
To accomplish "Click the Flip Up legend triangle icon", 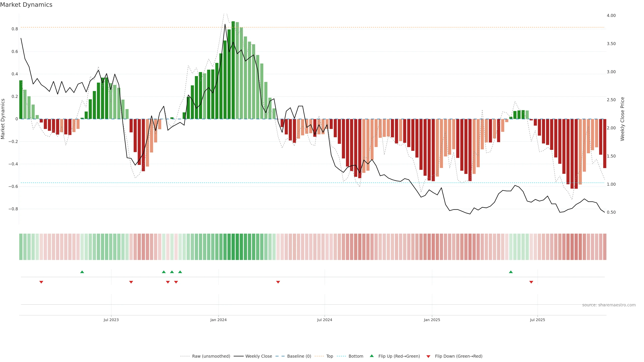I will (372, 356).
